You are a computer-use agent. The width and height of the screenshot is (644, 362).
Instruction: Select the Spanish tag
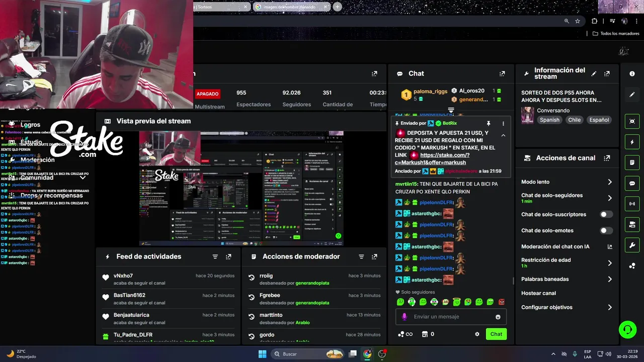coord(549,120)
